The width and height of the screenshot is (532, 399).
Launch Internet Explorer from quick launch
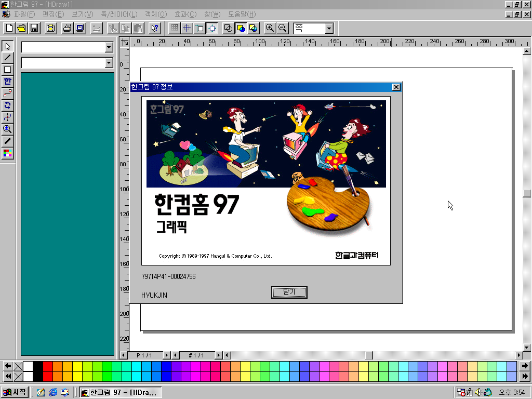[x=53, y=393]
